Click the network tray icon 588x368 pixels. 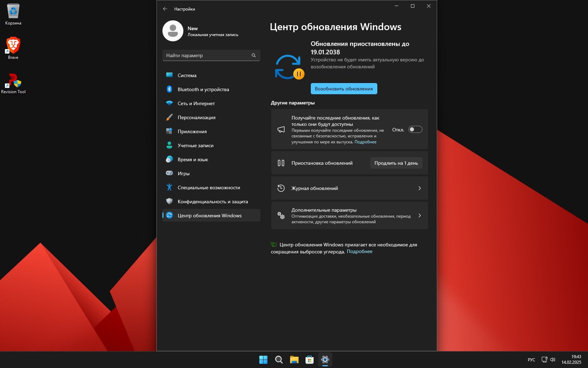pos(544,360)
